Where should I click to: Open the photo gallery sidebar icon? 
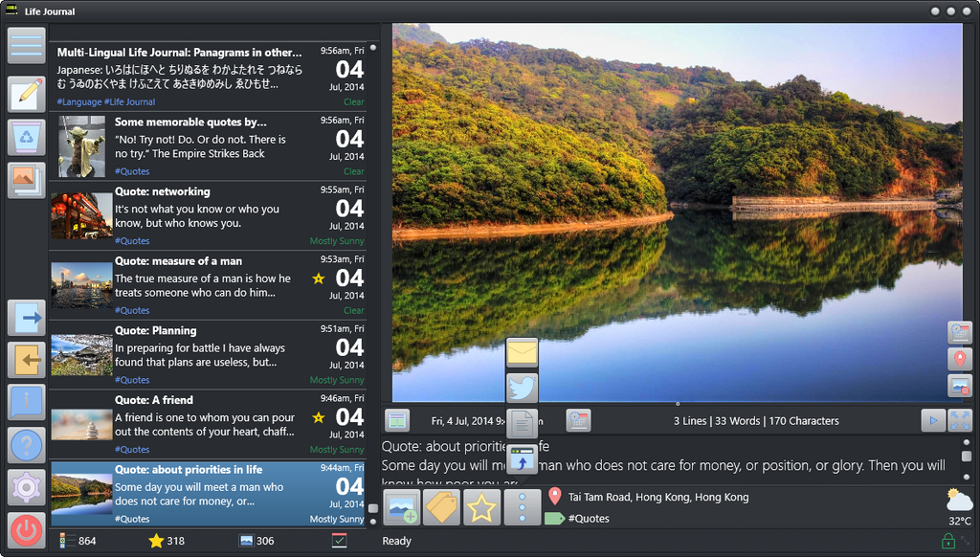[x=27, y=180]
